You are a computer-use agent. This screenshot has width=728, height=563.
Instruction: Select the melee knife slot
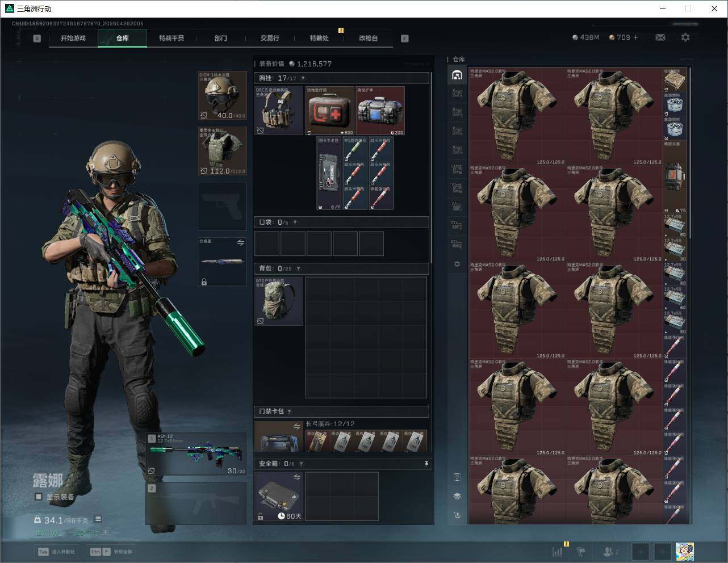(223, 262)
